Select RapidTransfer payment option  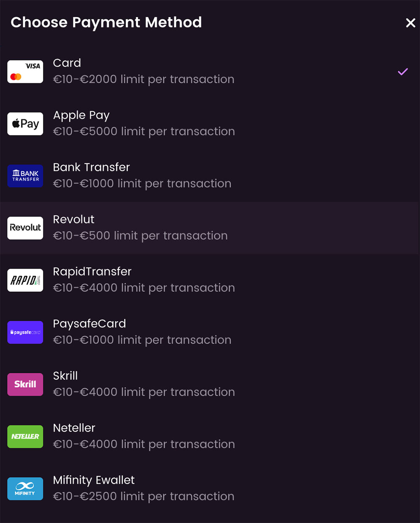tap(92, 272)
